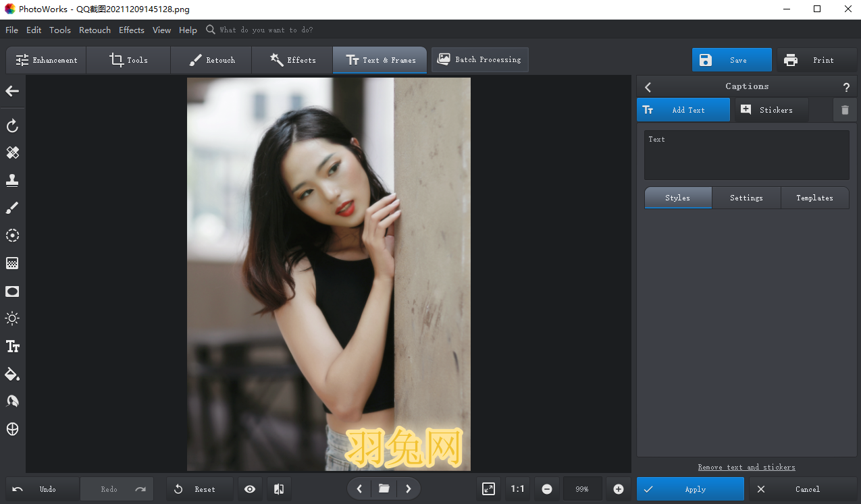Open the Captions help question mark
The width and height of the screenshot is (861, 504).
pos(846,87)
